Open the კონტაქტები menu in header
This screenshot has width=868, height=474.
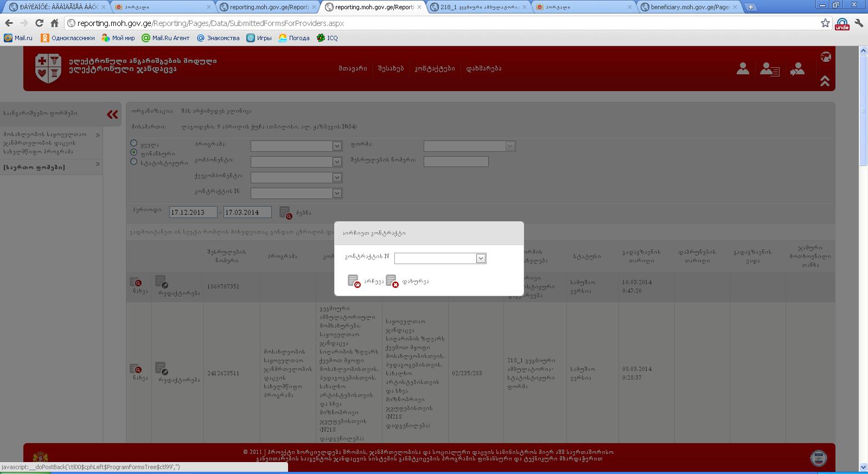435,69
